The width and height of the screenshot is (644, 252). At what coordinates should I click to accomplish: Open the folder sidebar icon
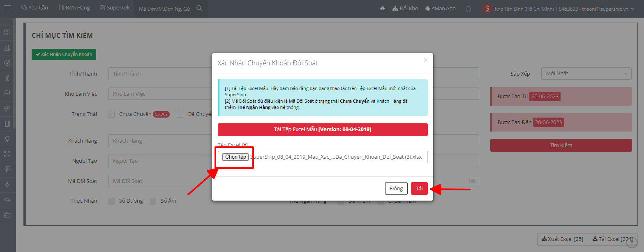tap(7, 215)
